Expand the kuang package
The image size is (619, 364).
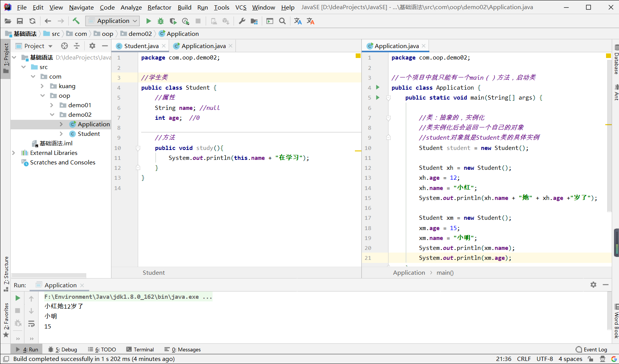coord(42,86)
